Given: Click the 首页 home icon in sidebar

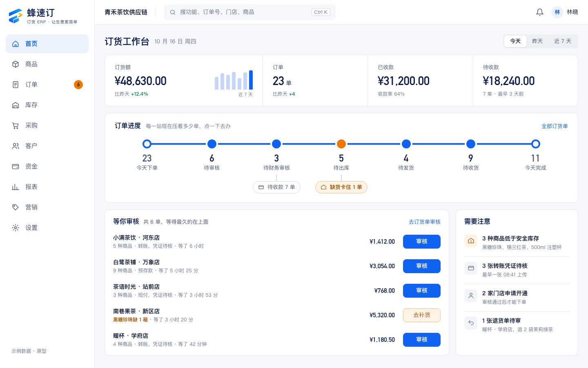Looking at the screenshot, I should pyautogui.click(x=16, y=44).
